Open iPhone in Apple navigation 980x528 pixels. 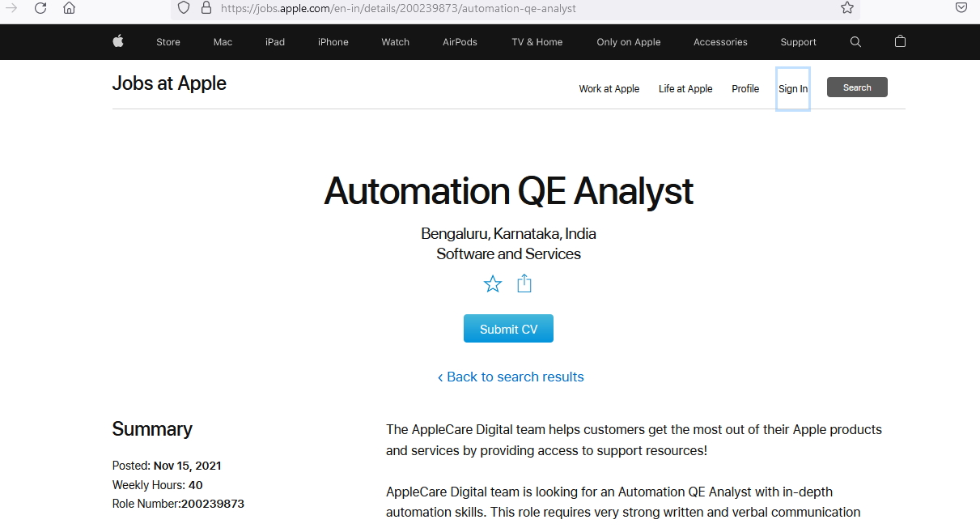point(333,42)
